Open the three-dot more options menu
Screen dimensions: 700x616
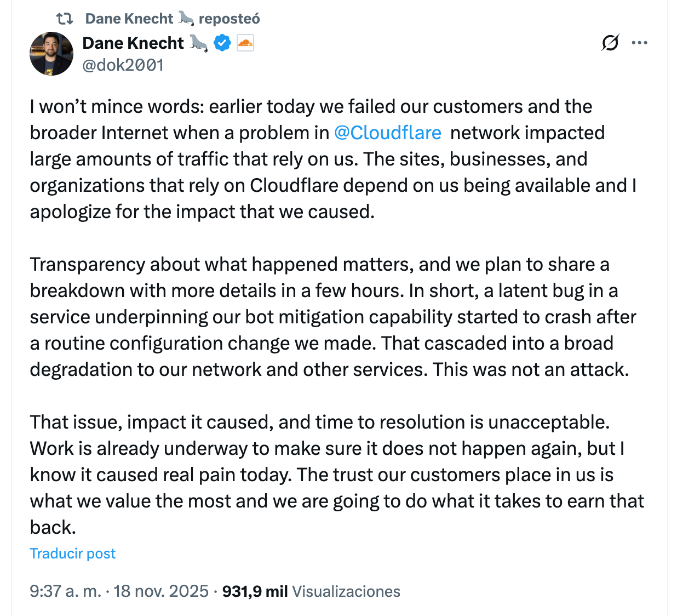[x=639, y=43]
